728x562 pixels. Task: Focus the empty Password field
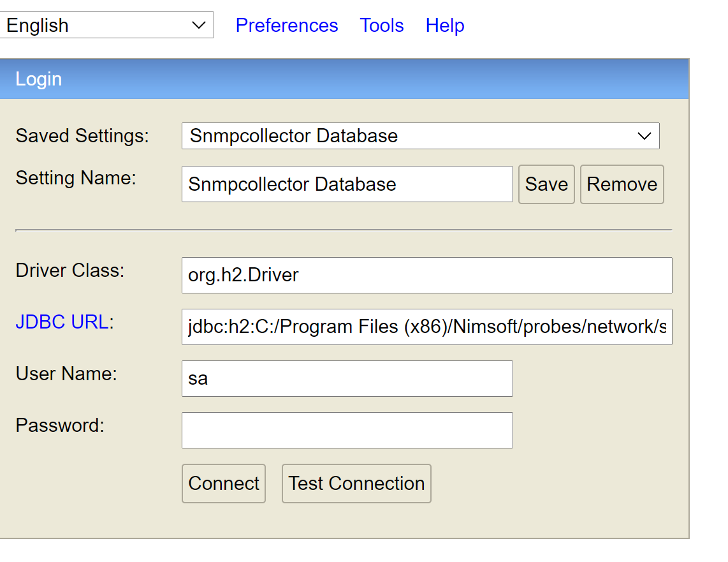click(x=347, y=430)
